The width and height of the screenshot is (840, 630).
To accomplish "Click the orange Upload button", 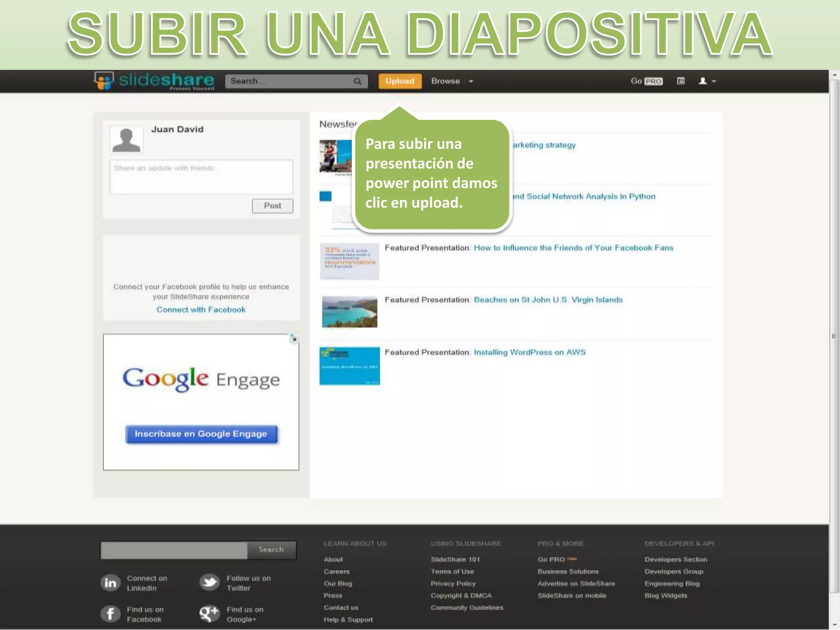I will pyautogui.click(x=400, y=81).
